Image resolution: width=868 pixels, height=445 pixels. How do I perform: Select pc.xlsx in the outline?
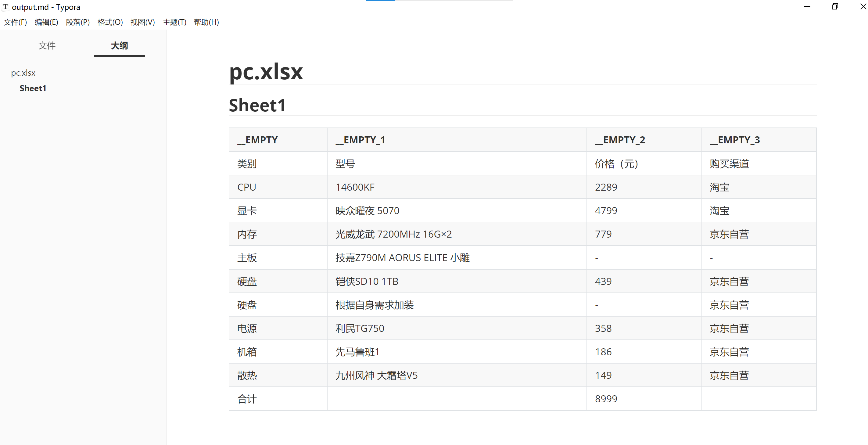[x=23, y=73]
